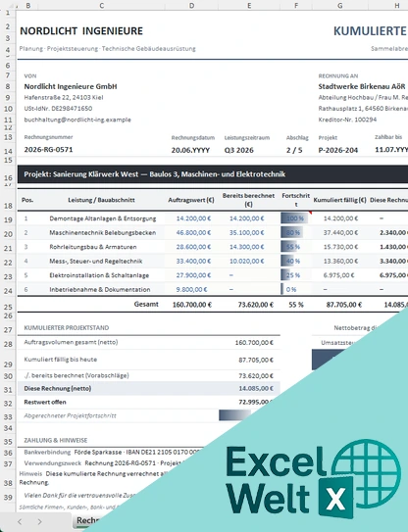
Task: Click the dark 'Projekt: Sanierung Klärwerk West' banner
Action: coord(213,174)
